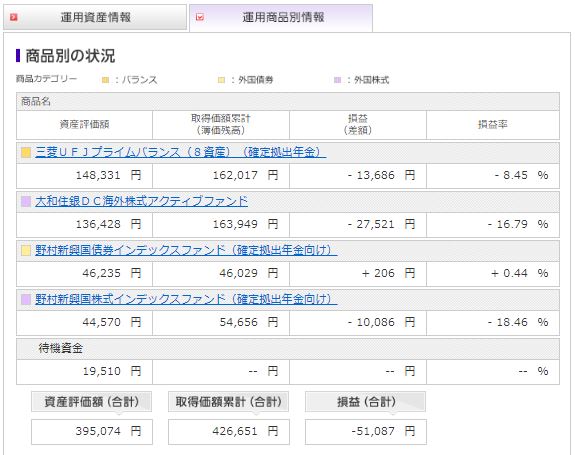Image resolution: width=575 pixels, height=455 pixels.
Task: Click the 取得価額累計（合計） label
Action: [228, 402]
